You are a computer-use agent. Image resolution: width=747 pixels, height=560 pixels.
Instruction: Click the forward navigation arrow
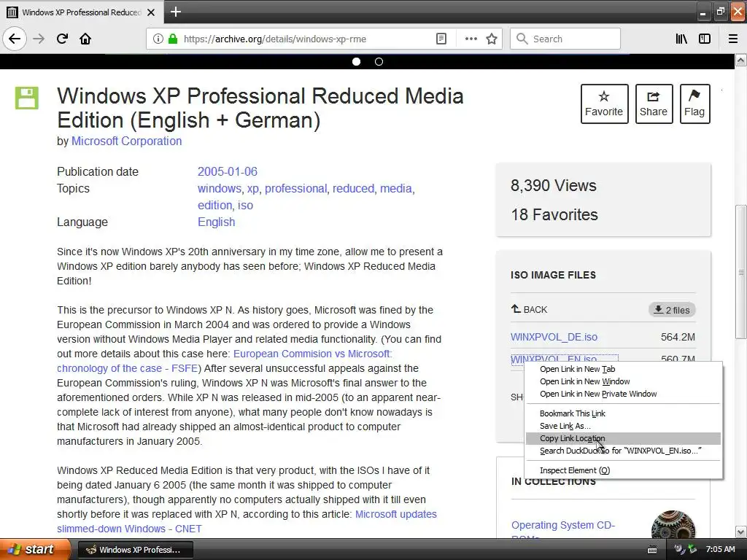pos(39,39)
